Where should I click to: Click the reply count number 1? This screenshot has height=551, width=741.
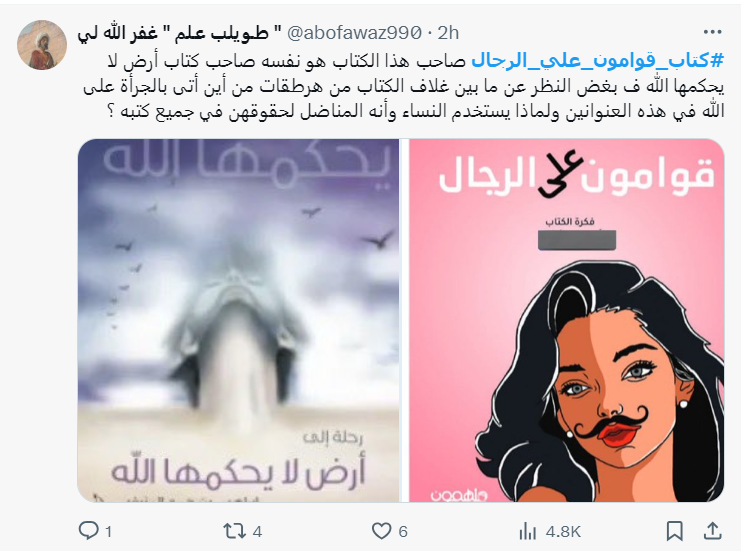pyautogui.click(x=108, y=532)
